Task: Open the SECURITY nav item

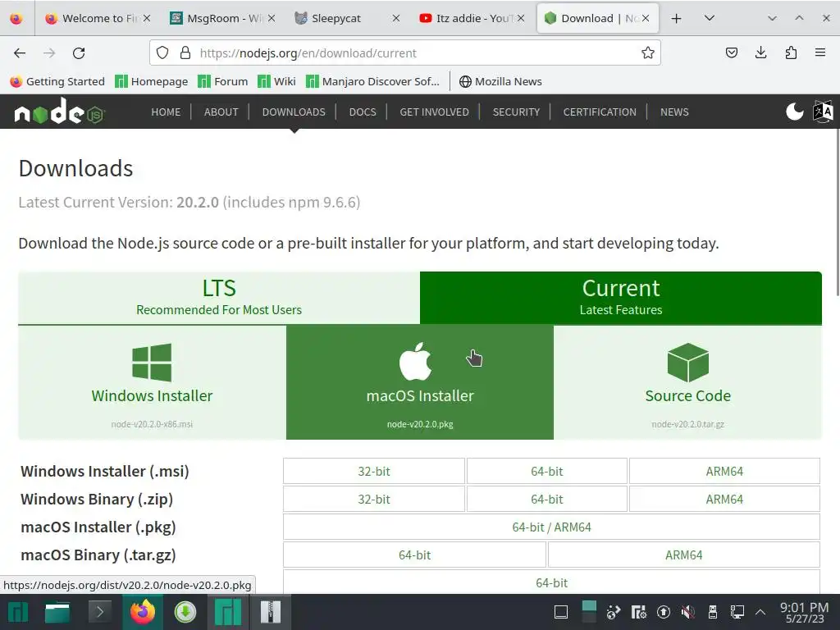Action: click(x=516, y=112)
